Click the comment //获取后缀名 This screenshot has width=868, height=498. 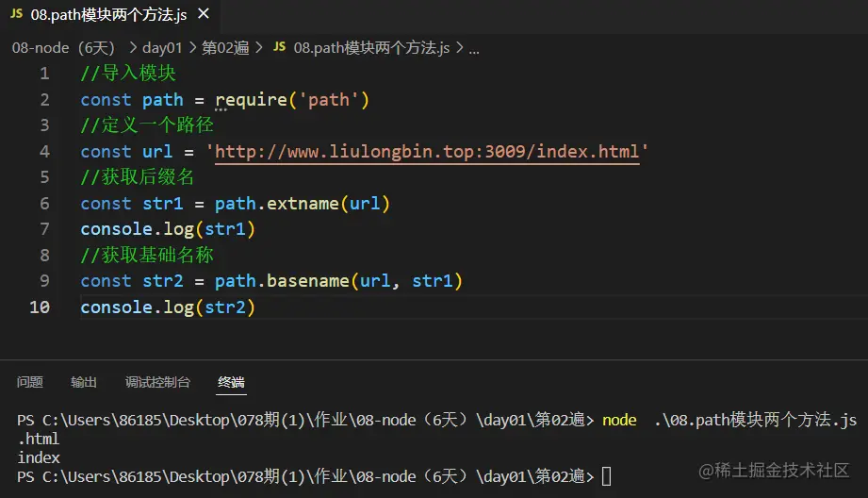click(138, 177)
